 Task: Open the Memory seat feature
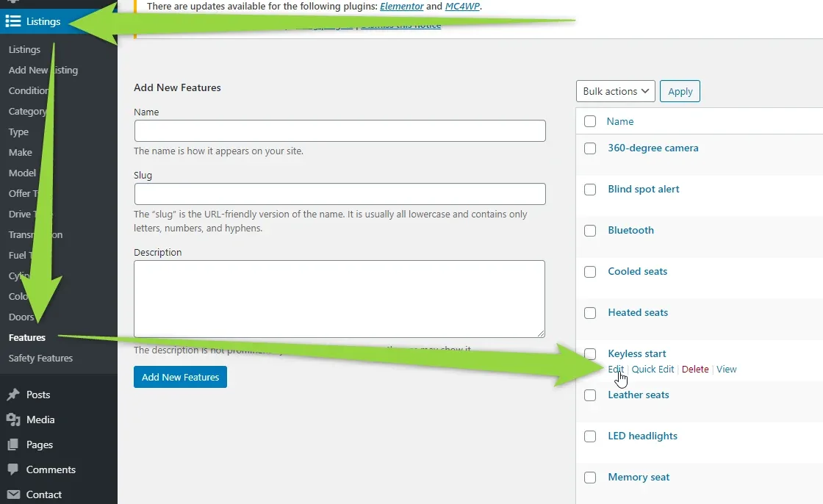click(639, 478)
